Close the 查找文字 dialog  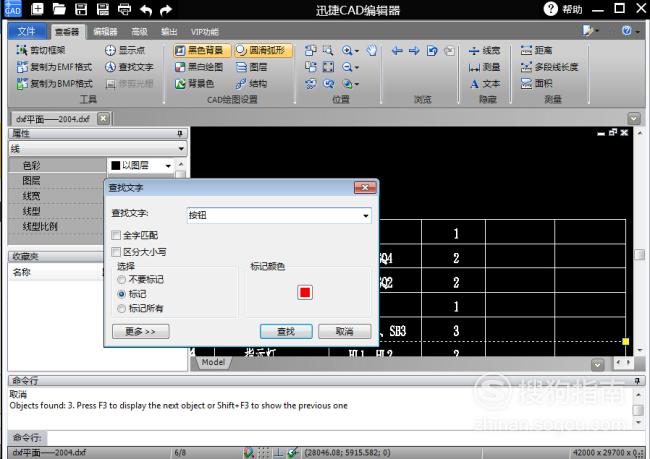pyautogui.click(x=365, y=187)
